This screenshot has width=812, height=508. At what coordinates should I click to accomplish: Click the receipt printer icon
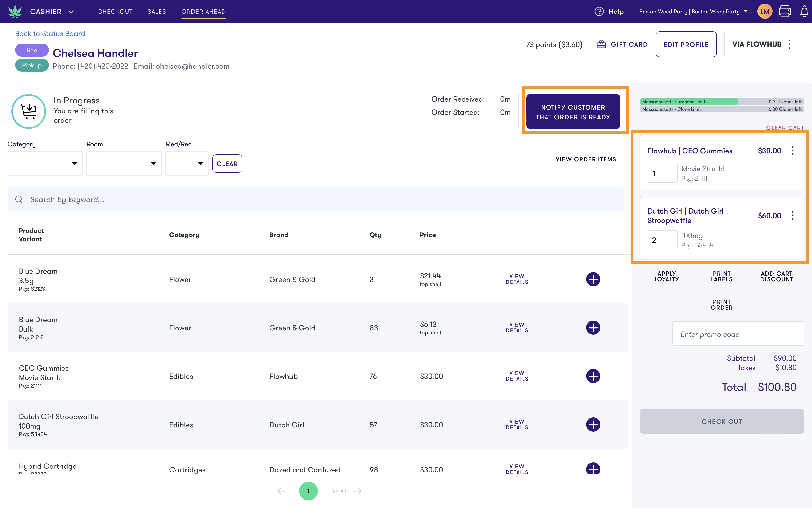click(785, 12)
